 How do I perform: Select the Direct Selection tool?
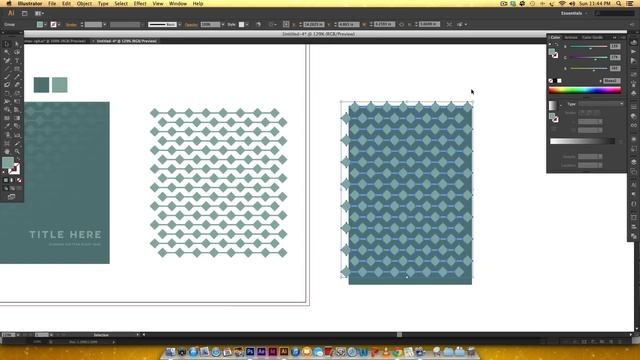[x=17, y=44]
